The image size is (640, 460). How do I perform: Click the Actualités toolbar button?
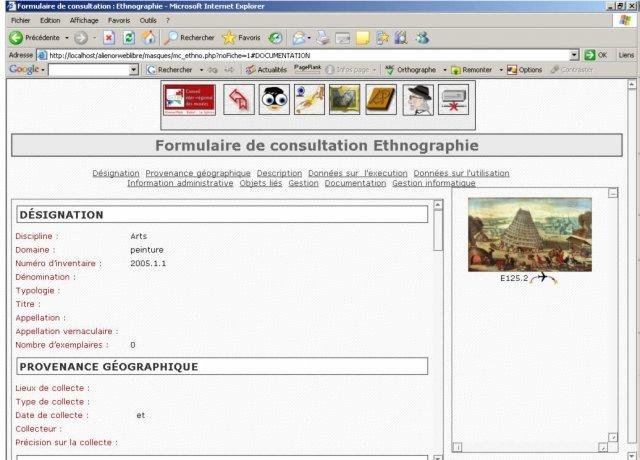[x=266, y=70]
